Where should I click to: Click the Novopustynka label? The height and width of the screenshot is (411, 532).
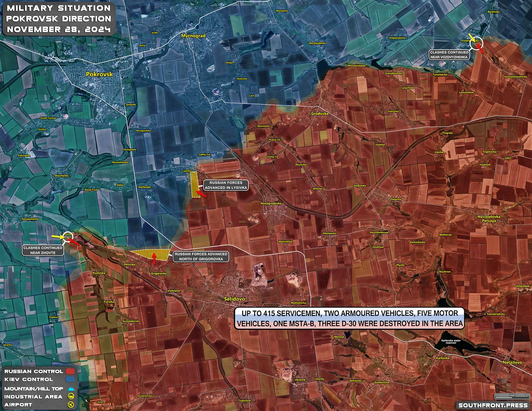(30, 219)
